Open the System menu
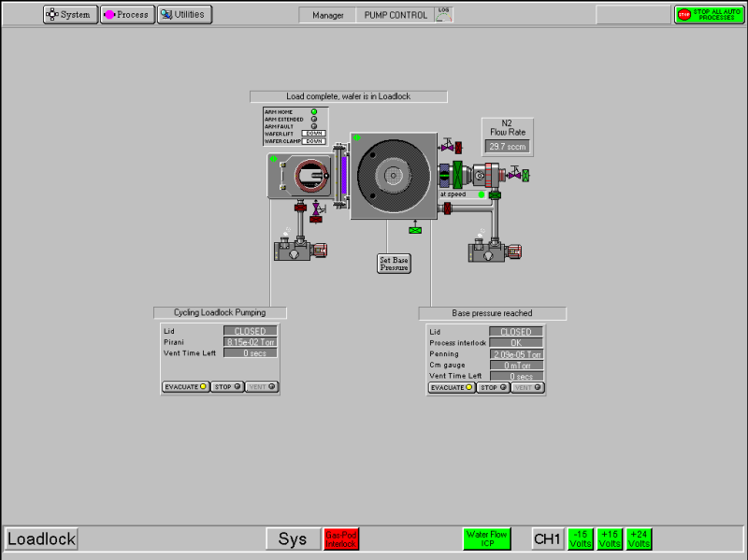The image size is (748, 560). pos(70,15)
